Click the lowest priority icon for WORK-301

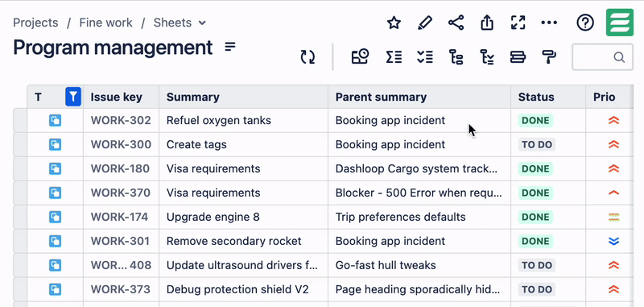(613, 241)
